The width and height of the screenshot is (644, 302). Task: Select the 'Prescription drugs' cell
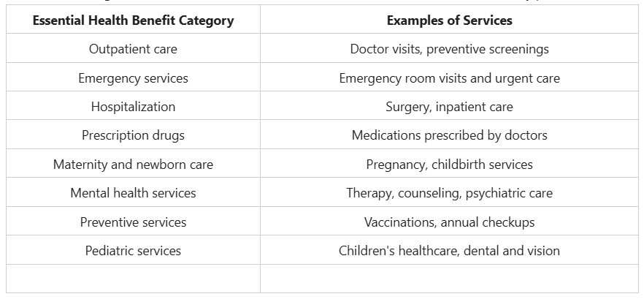pyautogui.click(x=133, y=135)
